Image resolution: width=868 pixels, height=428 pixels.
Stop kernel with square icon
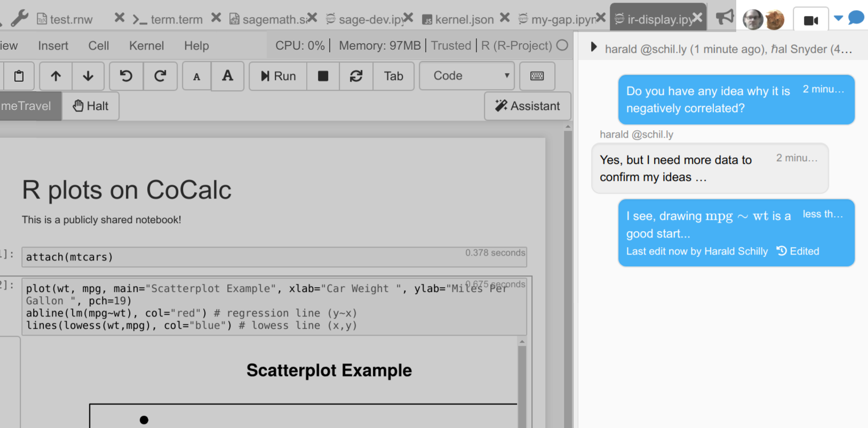point(323,76)
